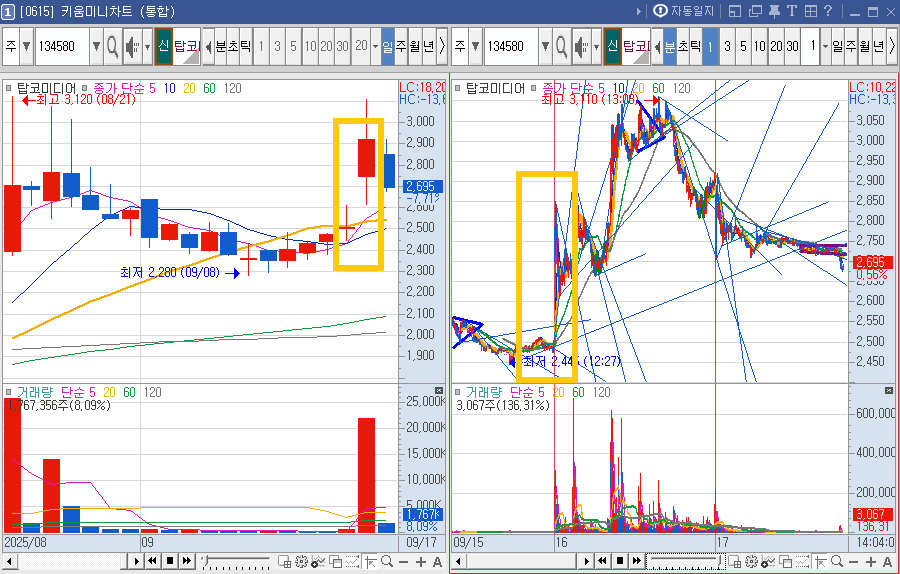
Task: Open interval value dropdown on right chart
Action: tap(825, 46)
